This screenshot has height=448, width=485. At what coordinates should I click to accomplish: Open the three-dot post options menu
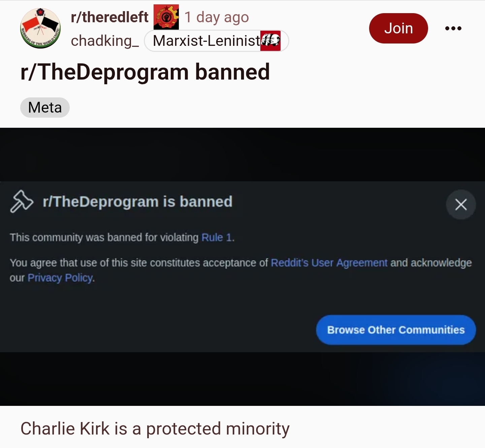453,28
